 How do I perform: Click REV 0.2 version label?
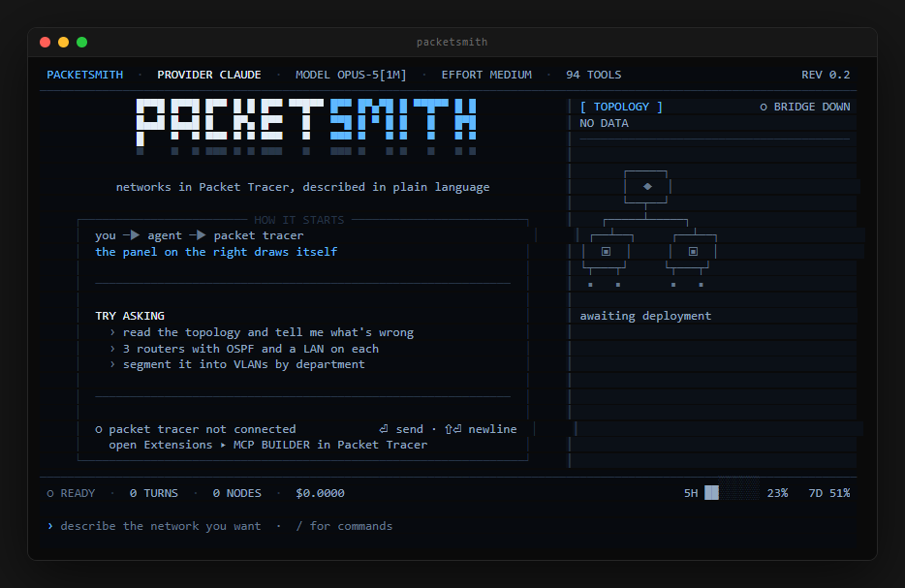[x=826, y=75]
